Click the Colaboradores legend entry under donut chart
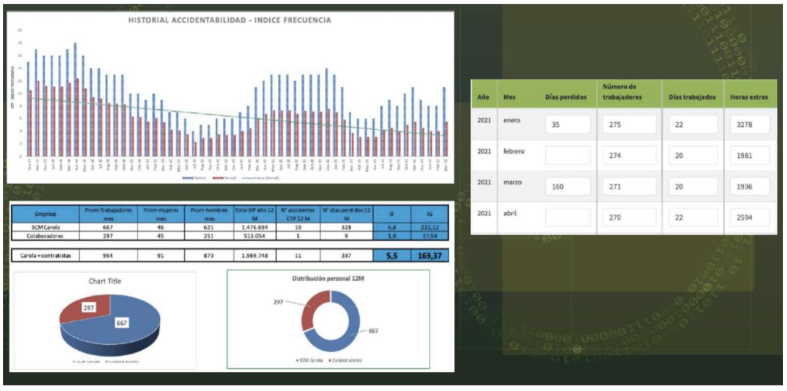Screen dimensions: 787x391 pos(346,360)
